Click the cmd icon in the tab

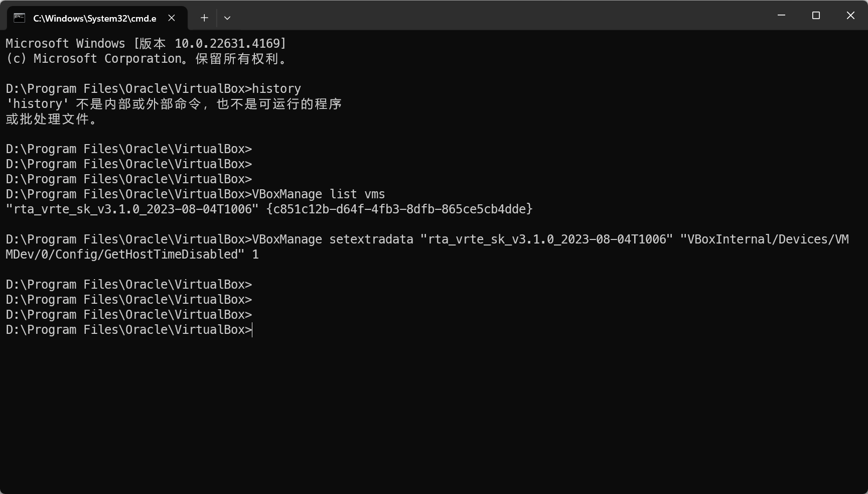pyautogui.click(x=19, y=18)
